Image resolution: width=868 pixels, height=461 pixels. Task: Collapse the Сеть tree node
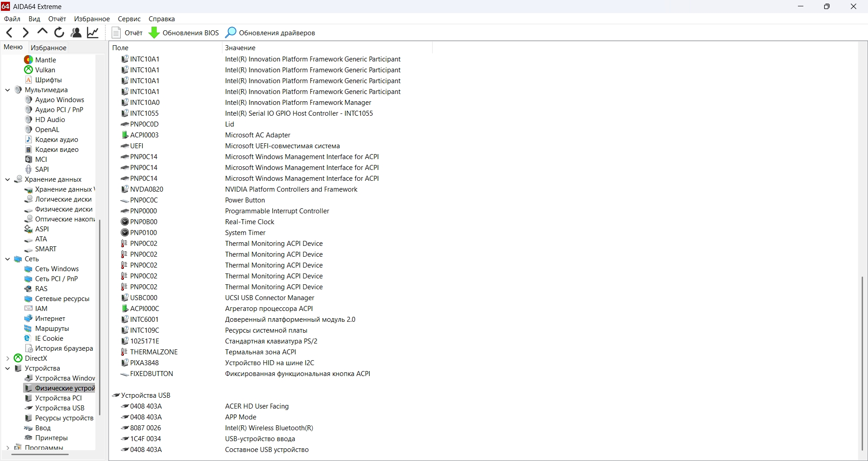click(x=7, y=259)
